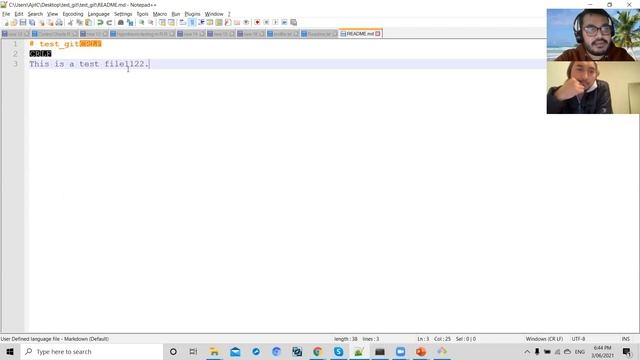
Task: Save the current recorded macro icon
Action: [293, 22]
